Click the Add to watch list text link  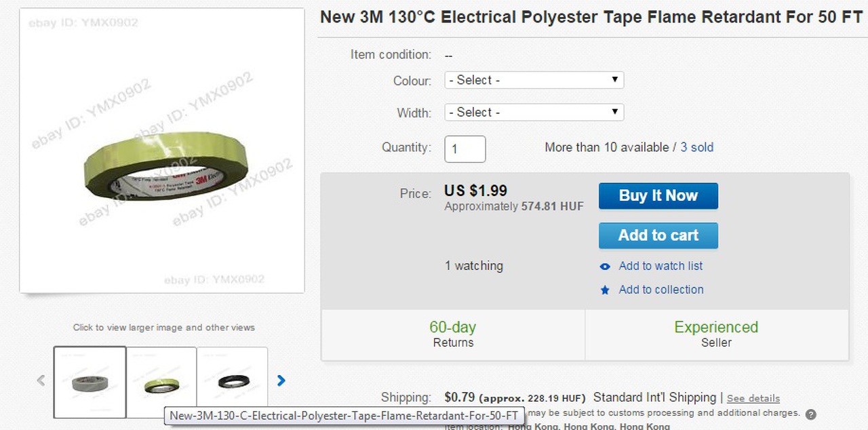point(660,267)
